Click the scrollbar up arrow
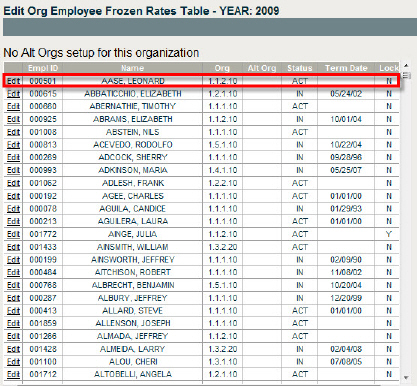417x386 pixels. [x=406, y=65]
